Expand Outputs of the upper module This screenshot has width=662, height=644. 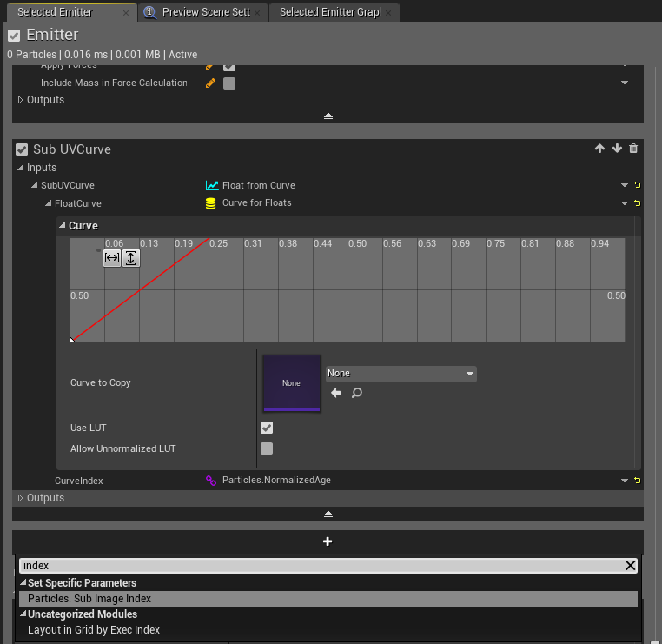[x=20, y=100]
